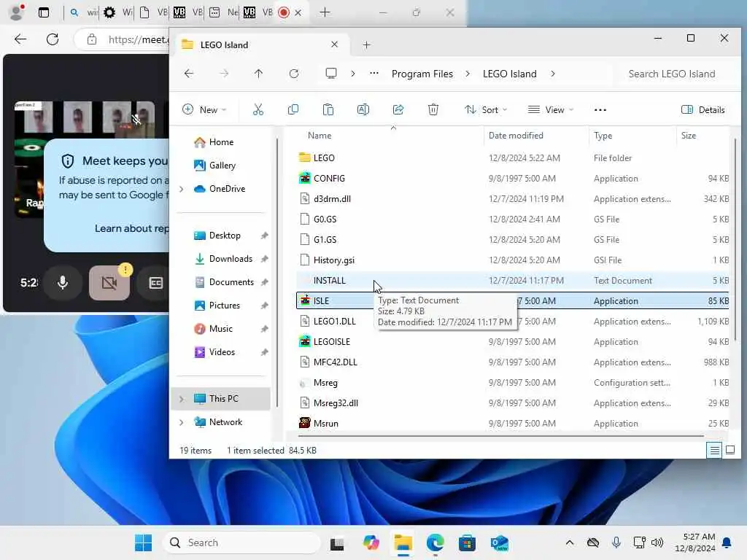Go back in File Explorer navigation
The height and width of the screenshot is (560, 747).
pyautogui.click(x=189, y=74)
